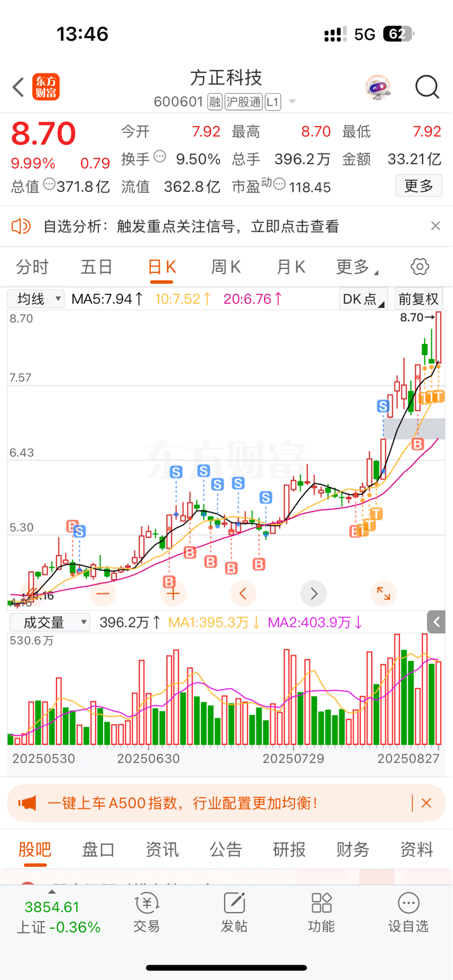The width and height of the screenshot is (453, 980).
Task: Tap the B marker under the gray zone
Action: pos(418,444)
